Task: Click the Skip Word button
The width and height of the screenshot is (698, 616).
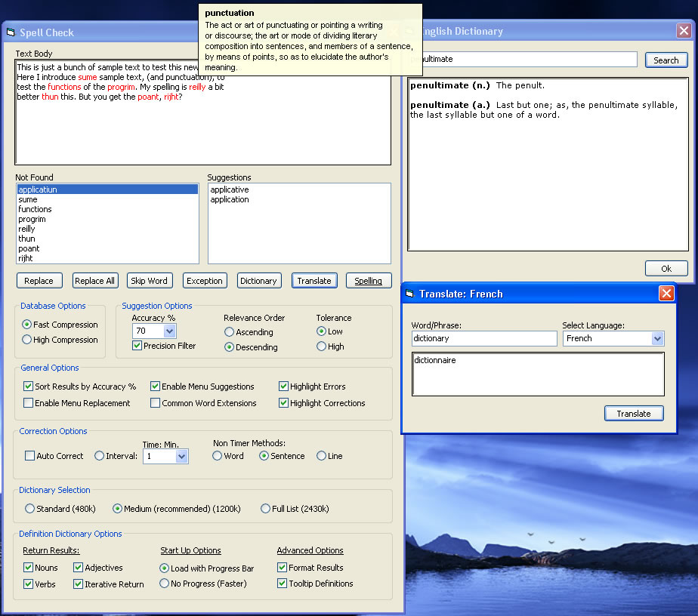Action: click(x=149, y=281)
